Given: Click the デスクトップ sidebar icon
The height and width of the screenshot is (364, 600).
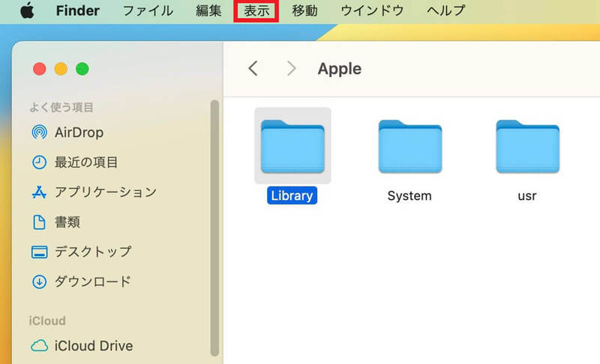Looking at the screenshot, I should (x=40, y=252).
